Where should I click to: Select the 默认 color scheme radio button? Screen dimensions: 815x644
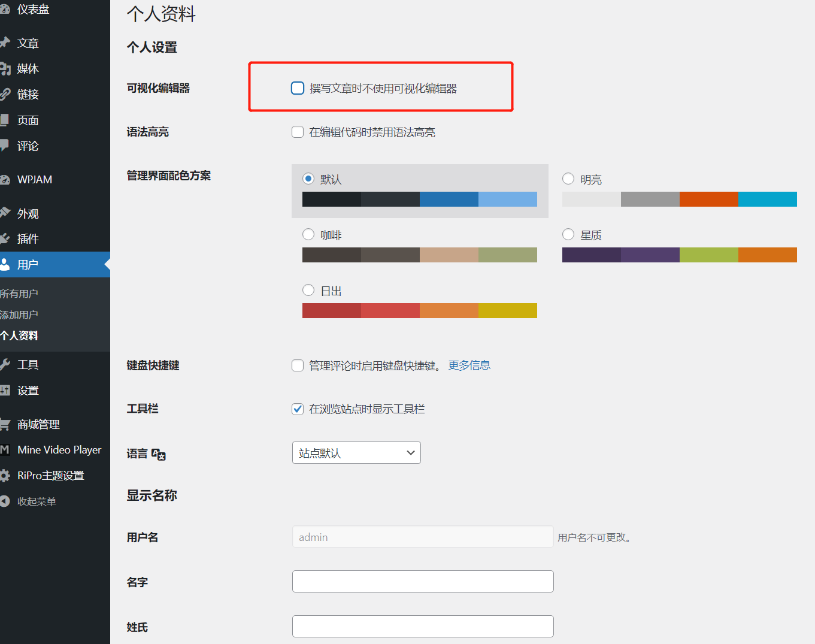(308, 179)
